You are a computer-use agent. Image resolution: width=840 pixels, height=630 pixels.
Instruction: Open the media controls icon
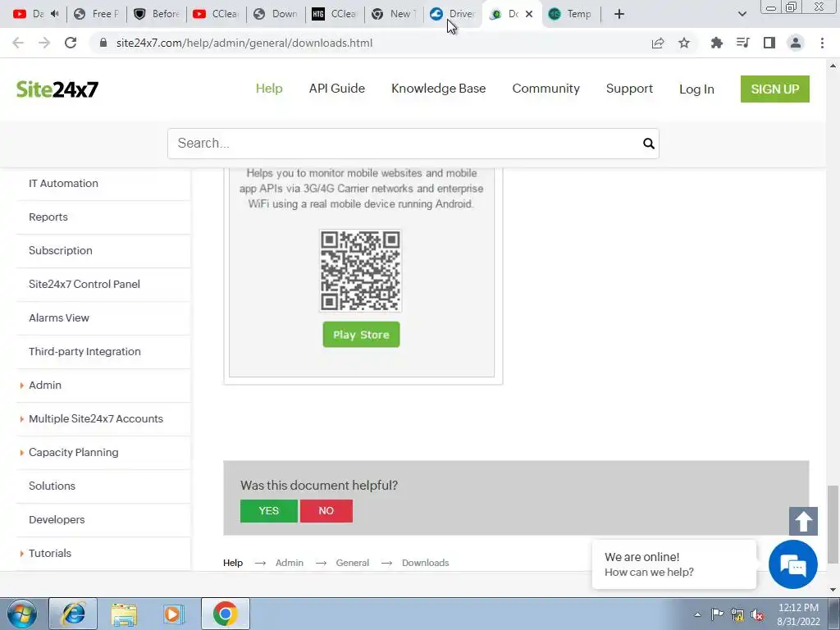743,43
